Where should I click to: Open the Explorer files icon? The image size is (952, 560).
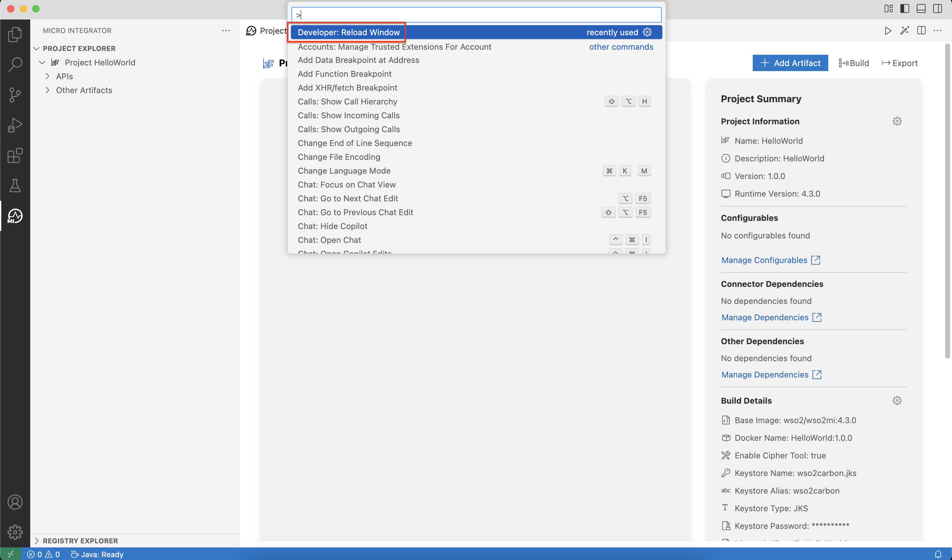pos(15,34)
